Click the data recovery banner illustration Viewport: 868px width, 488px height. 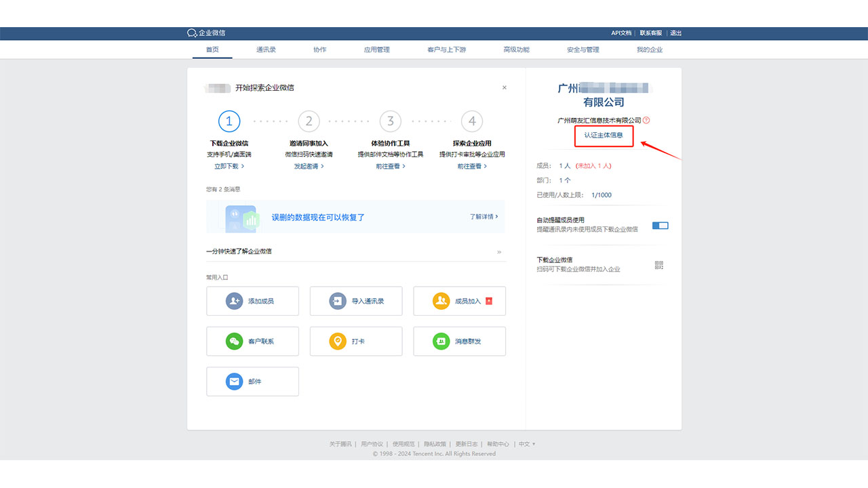tap(242, 218)
